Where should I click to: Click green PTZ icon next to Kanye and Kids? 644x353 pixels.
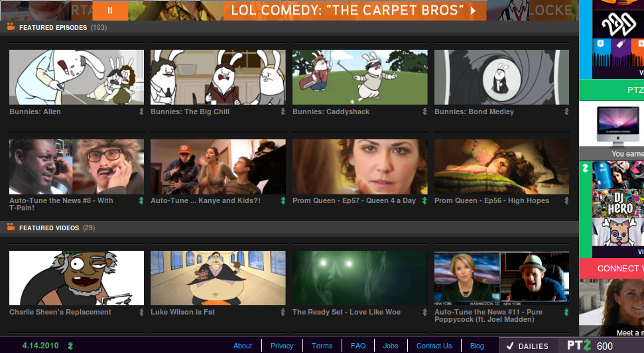[283, 200]
